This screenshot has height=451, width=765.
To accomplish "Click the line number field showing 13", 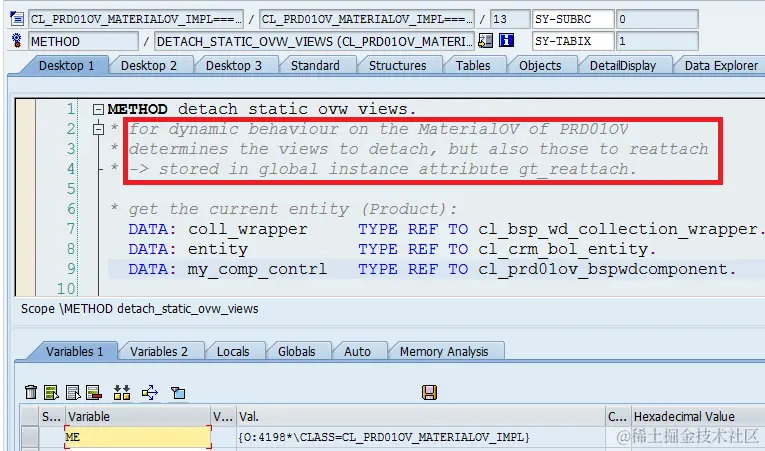I will tap(510, 19).
